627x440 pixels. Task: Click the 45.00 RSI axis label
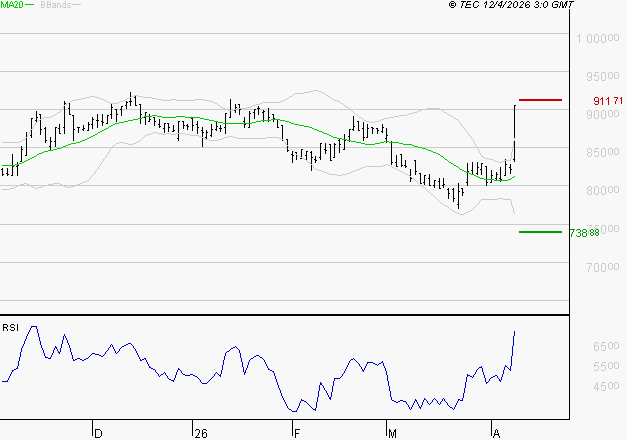(606, 386)
